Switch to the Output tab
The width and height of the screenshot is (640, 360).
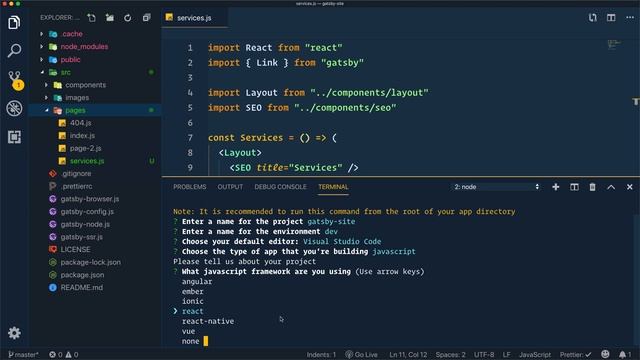point(230,187)
